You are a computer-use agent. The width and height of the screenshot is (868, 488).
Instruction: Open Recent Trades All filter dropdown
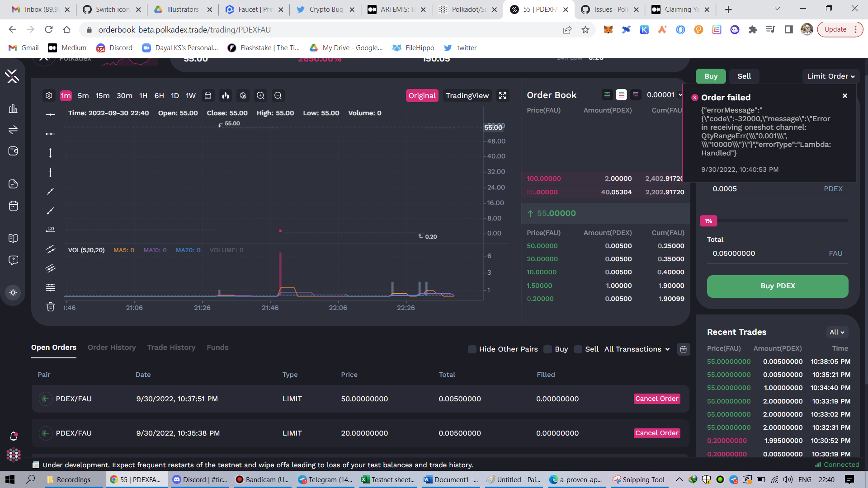pyautogui.click(x=836, y=332)
